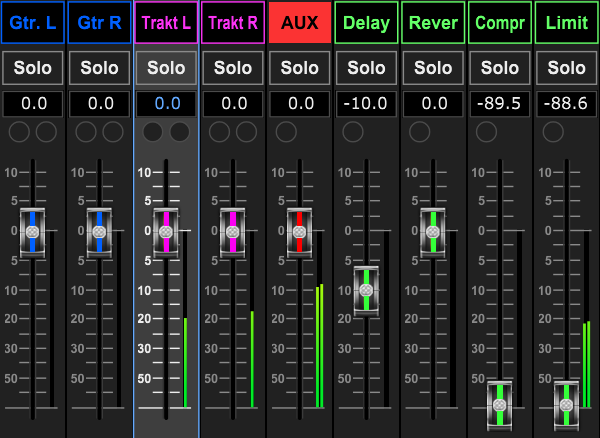600x438 pixels.
Task: Click the Compr channel header
Action: click(500, 23)
